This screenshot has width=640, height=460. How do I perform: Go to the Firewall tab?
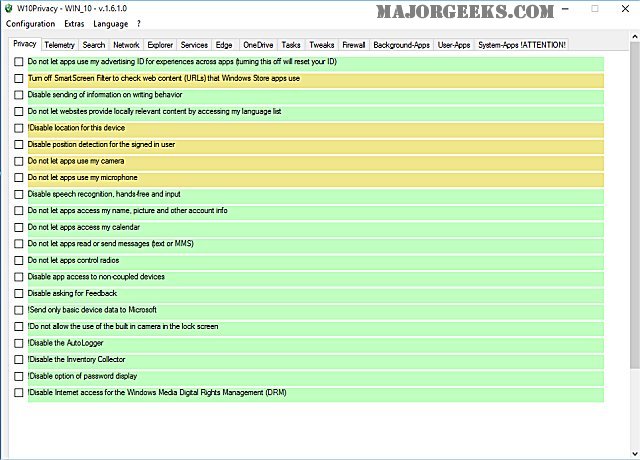pyautogui.click(x=353, y=45)
